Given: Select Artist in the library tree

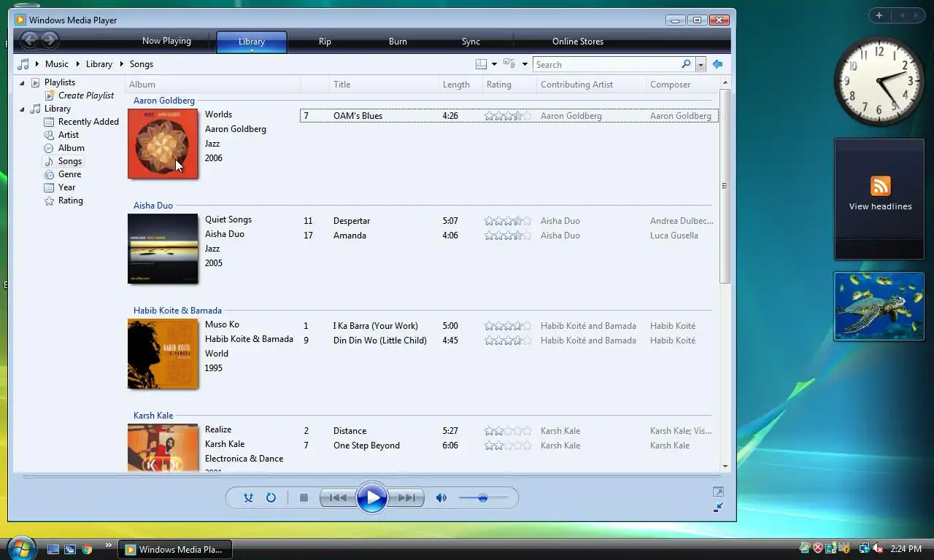Looking at the screenshot, I should tap(69, 135).
